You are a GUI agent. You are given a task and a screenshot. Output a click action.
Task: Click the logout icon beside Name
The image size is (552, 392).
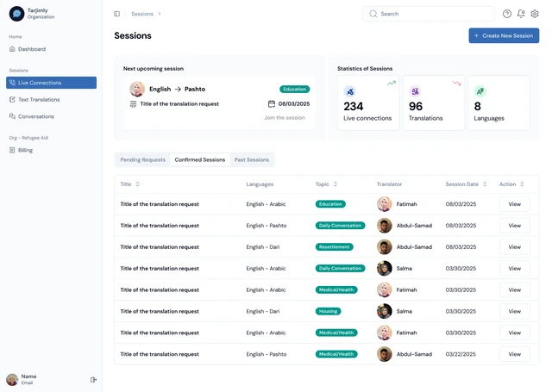[93, 379]
